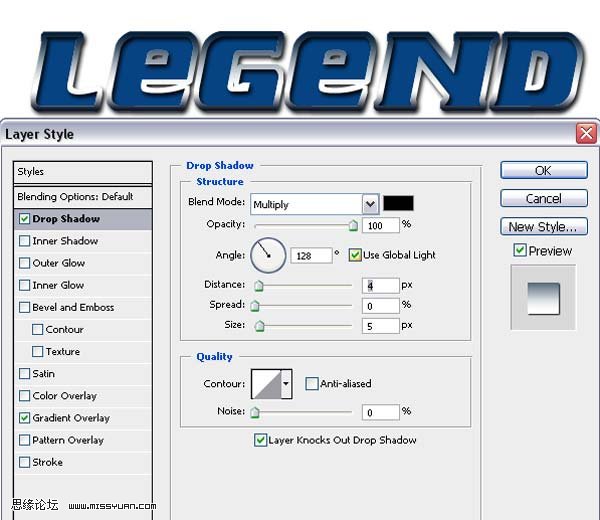The width and height of the screenshot is (600, 520).
Task: Select the Drop Shadow list entry
Action: [83, 219]
